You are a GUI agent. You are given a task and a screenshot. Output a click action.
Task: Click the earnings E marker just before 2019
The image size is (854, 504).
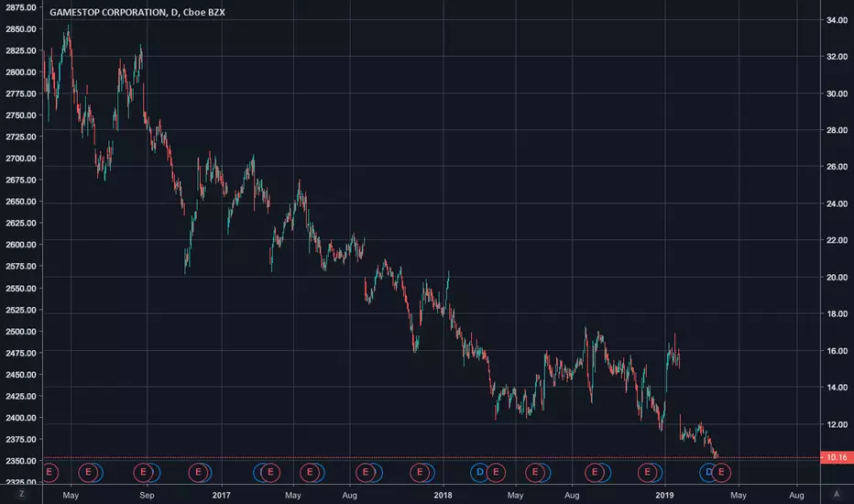pos(648,472)
